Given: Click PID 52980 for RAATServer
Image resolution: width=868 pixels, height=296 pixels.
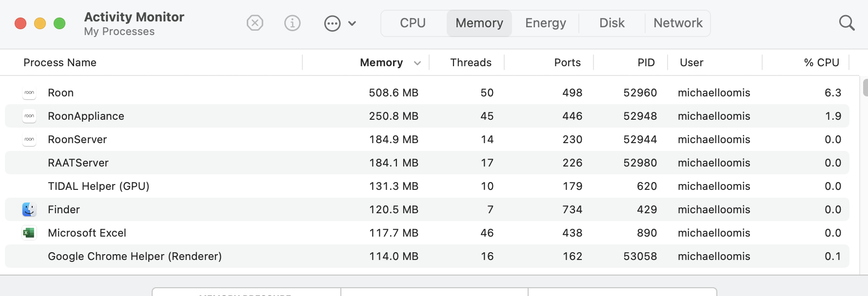Looking at the screenshot, I should tap(640, 163).
